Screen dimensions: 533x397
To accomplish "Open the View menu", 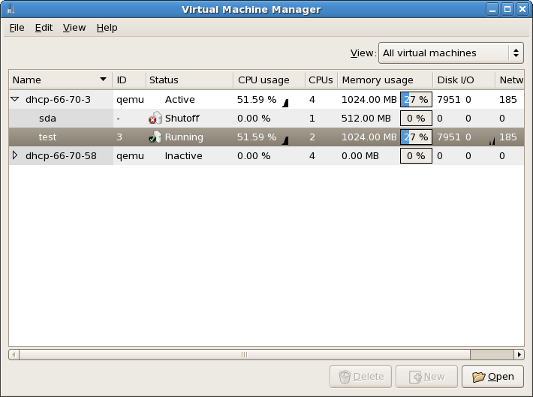I will [74, 28].
